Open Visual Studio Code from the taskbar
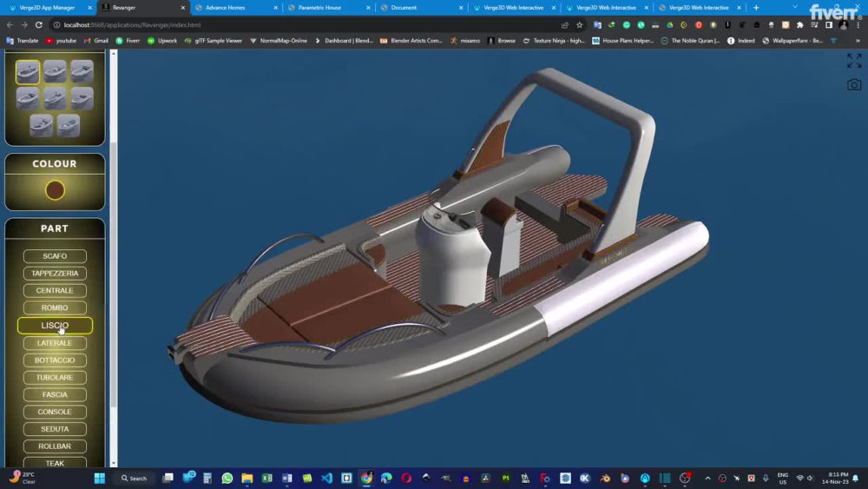The image size is (868, 489). [x=326, y=478]
